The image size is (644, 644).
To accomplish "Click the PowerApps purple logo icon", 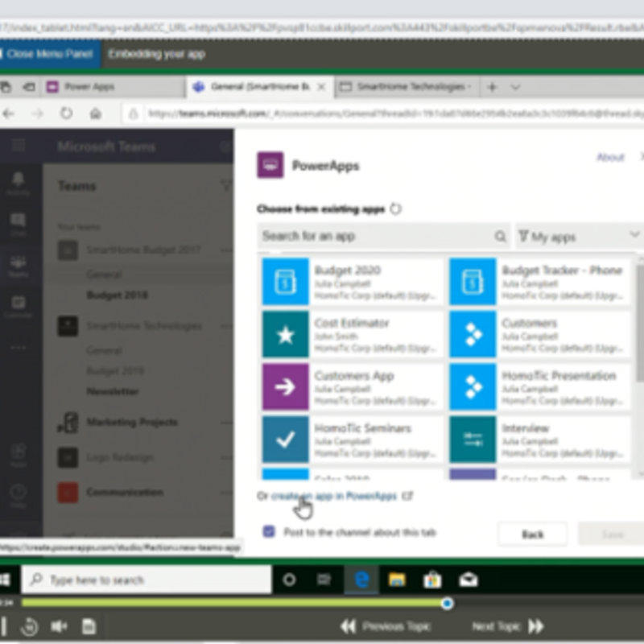I will (270, 165).
